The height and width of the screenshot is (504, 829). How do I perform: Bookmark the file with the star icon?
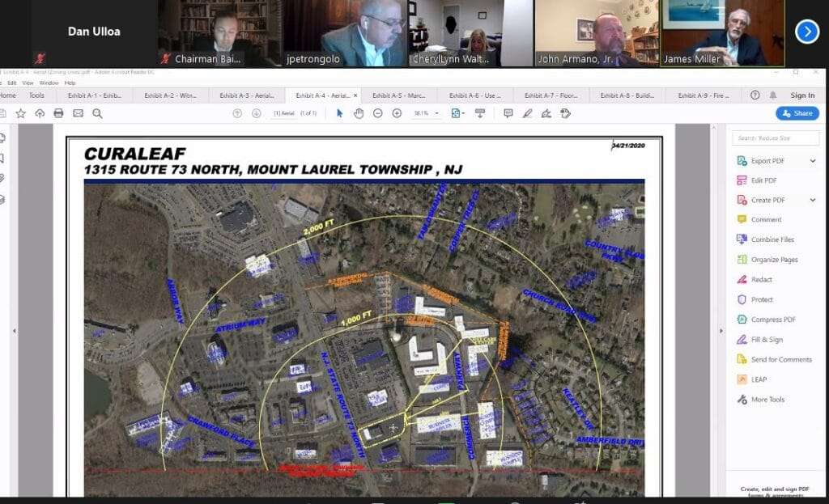(20, 113)
